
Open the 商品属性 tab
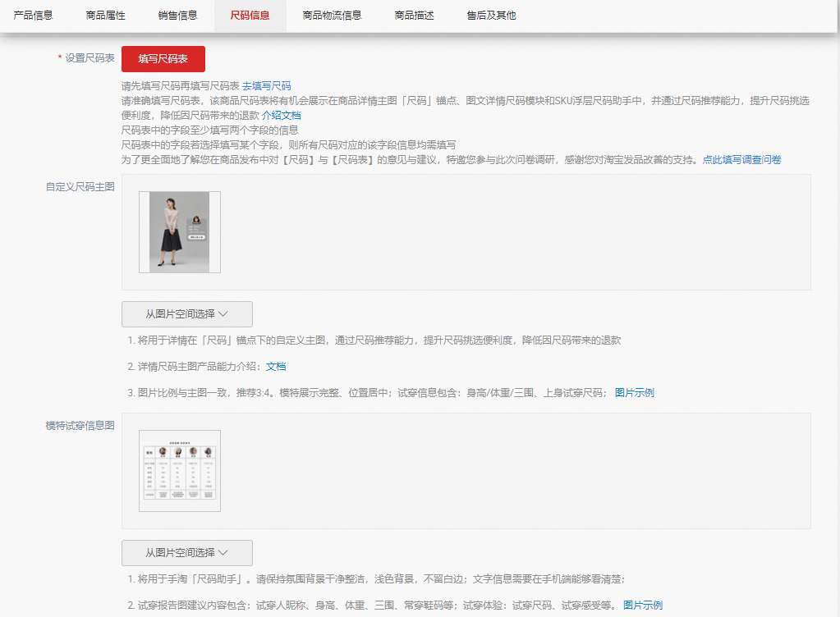tap(106, 16)
